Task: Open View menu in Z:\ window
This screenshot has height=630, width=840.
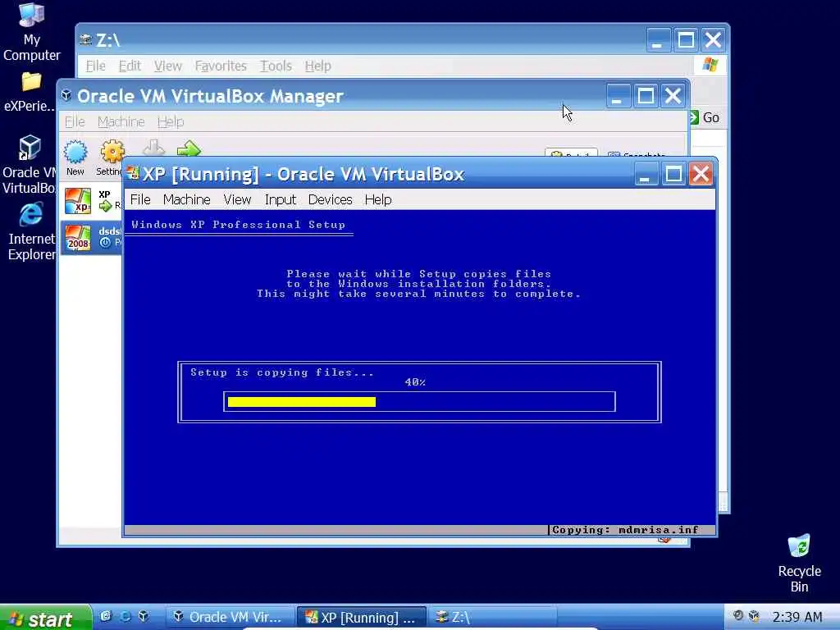Action: point(168,66)
